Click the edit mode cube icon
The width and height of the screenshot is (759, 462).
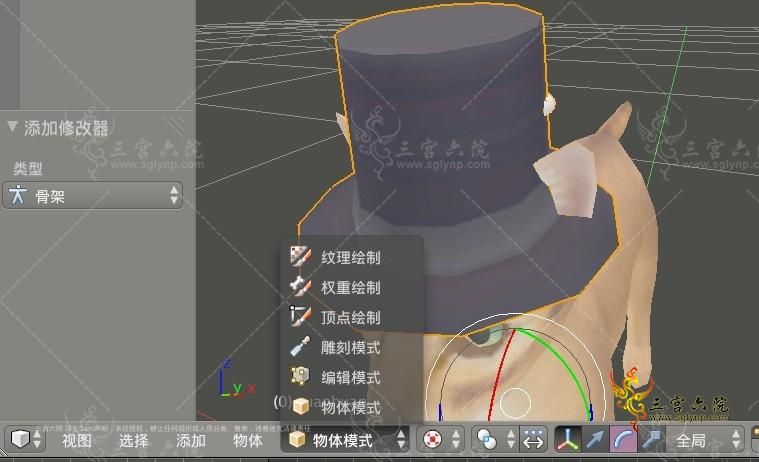pos(301,376)
